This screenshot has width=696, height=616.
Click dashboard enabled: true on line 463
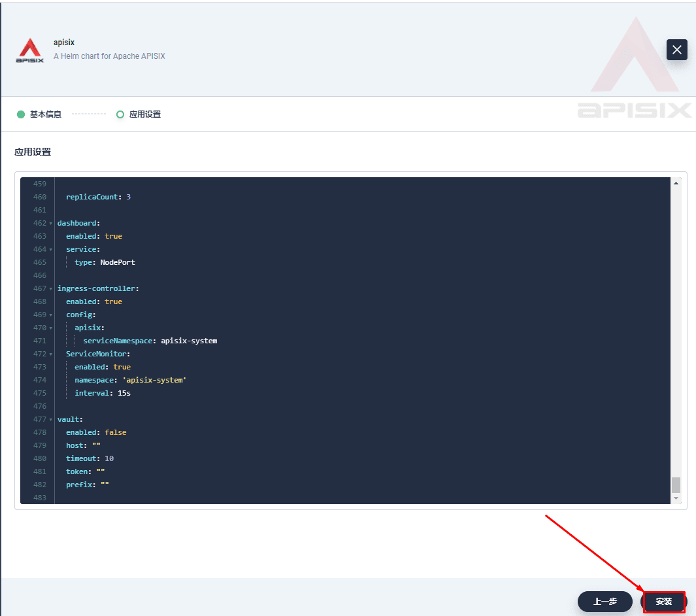click(x=94, y=236)
